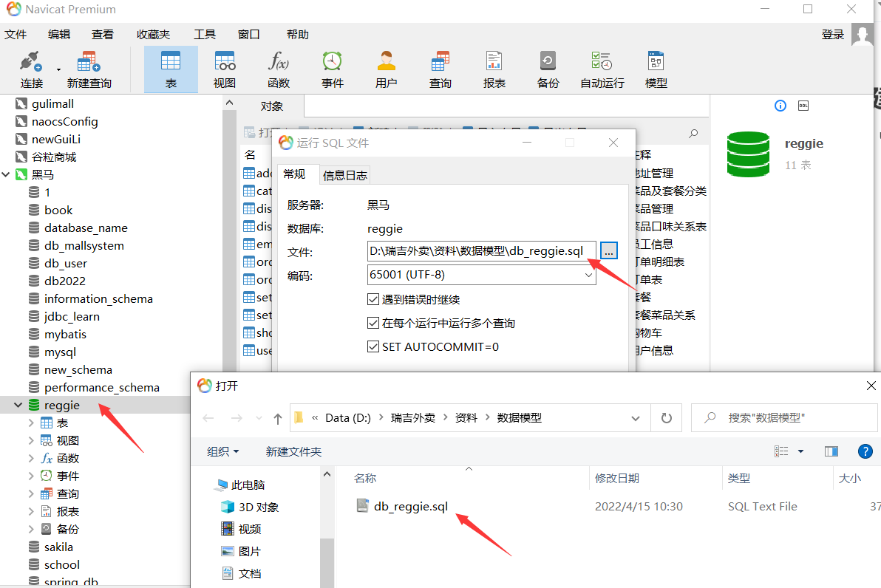This screenshot has width=881, height=588.
Task: Select the mybatis database in tree
Action: coord(65,334)
